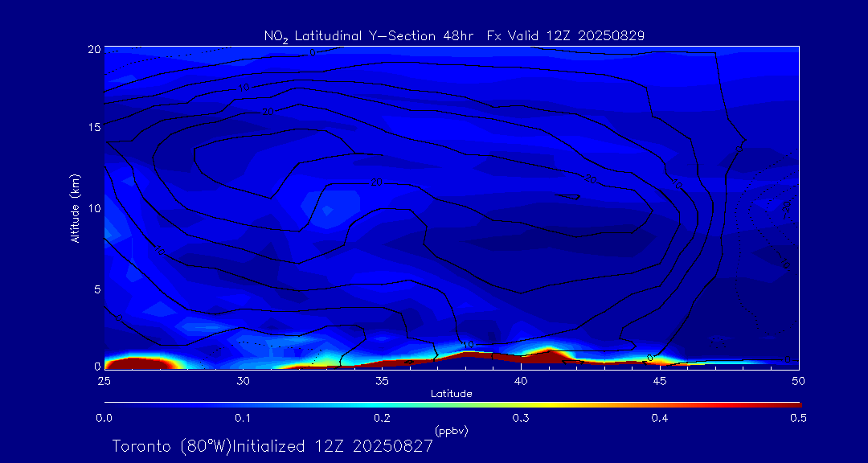868x463 pixels.
Task: Click the dark blue start of the colorbar
Action: coord(109,404)
